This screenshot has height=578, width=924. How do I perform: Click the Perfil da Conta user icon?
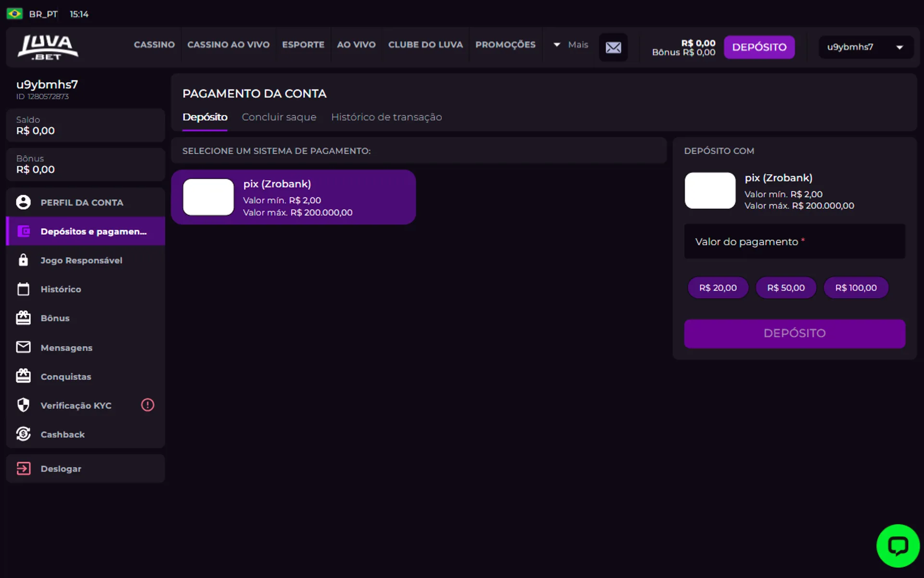(x=23, y=202)
